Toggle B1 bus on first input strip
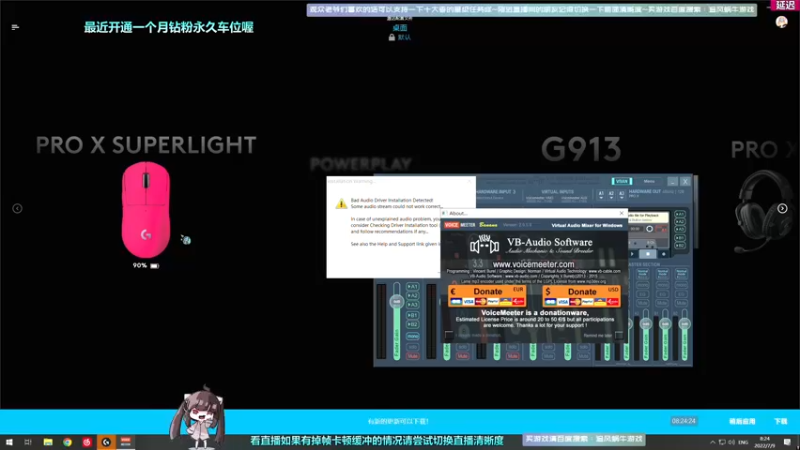The width and height of the screenshot is (800, 450). [x=412, y=315]
